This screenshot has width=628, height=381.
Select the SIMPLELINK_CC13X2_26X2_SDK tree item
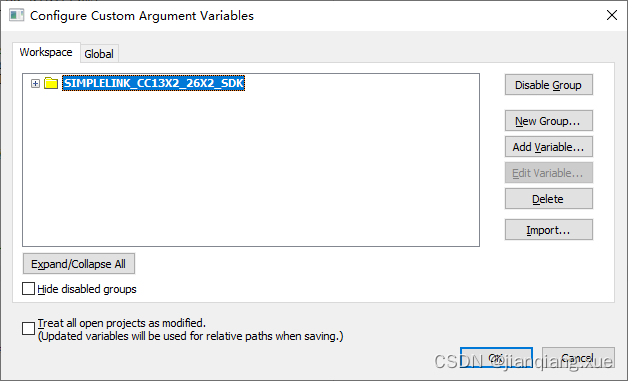pos(153,83)
